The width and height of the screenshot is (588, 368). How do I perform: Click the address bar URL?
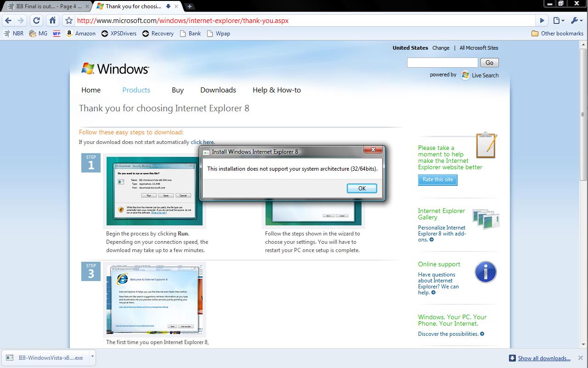pos(183,20)
